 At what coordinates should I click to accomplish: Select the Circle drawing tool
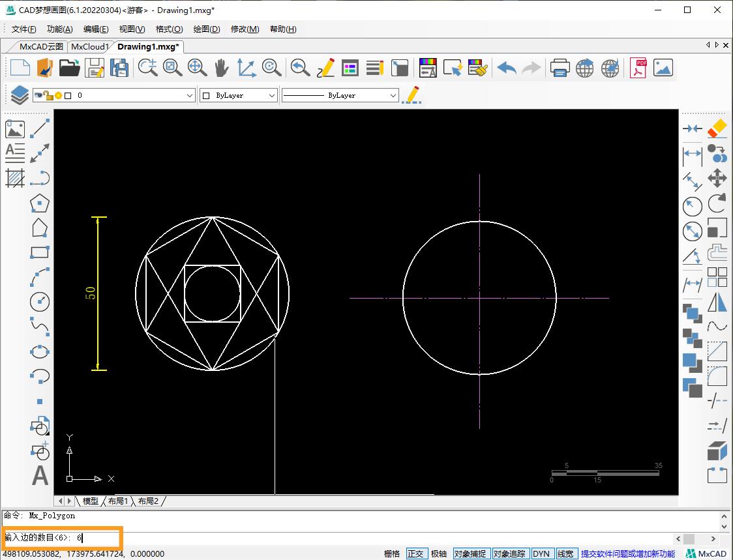(x=40, y=301)
